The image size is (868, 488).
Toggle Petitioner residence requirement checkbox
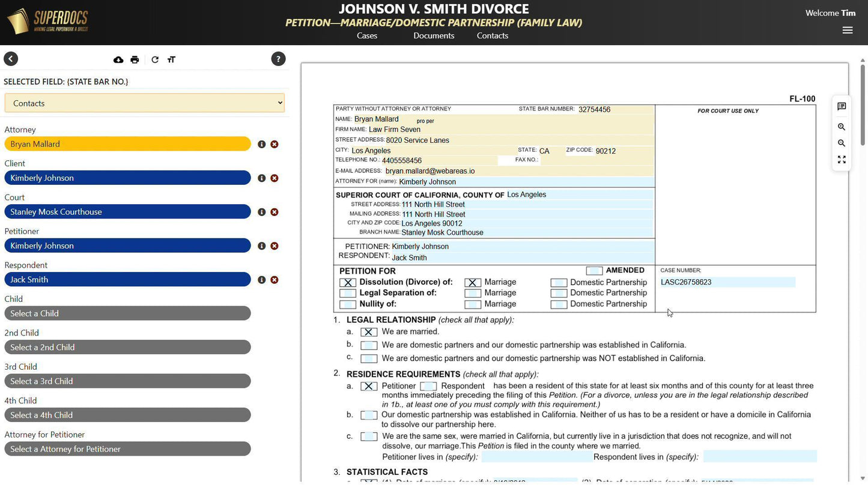pyautogui.click(x=369, y=387)
